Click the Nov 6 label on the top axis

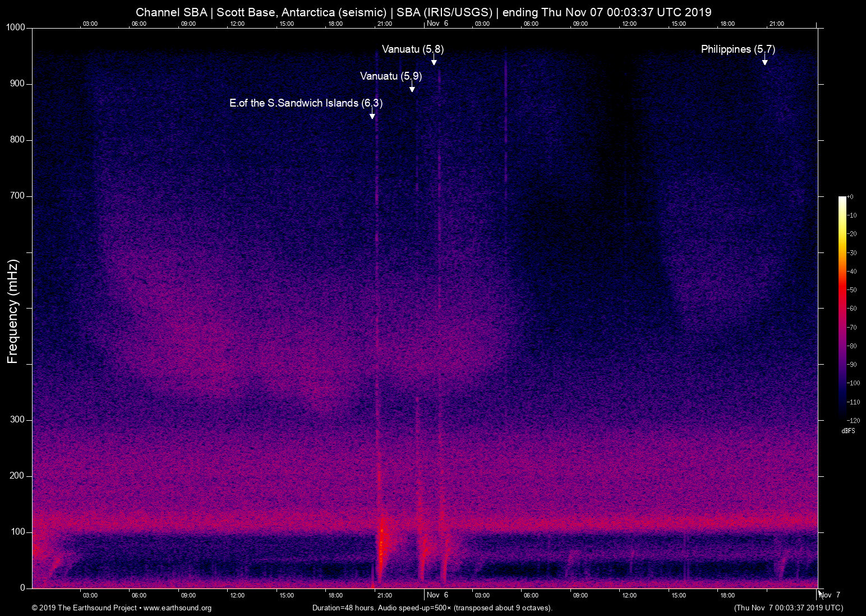[437, 24]
